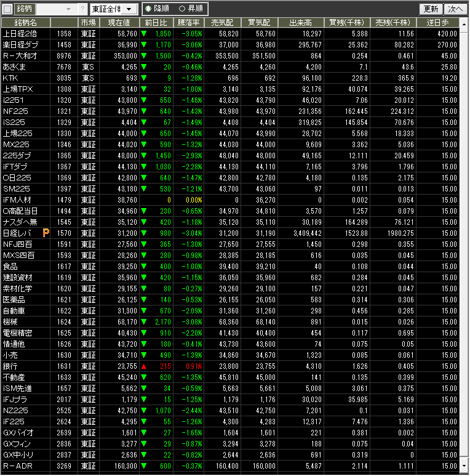Click the 売残(千株) column header

point(393,22)
